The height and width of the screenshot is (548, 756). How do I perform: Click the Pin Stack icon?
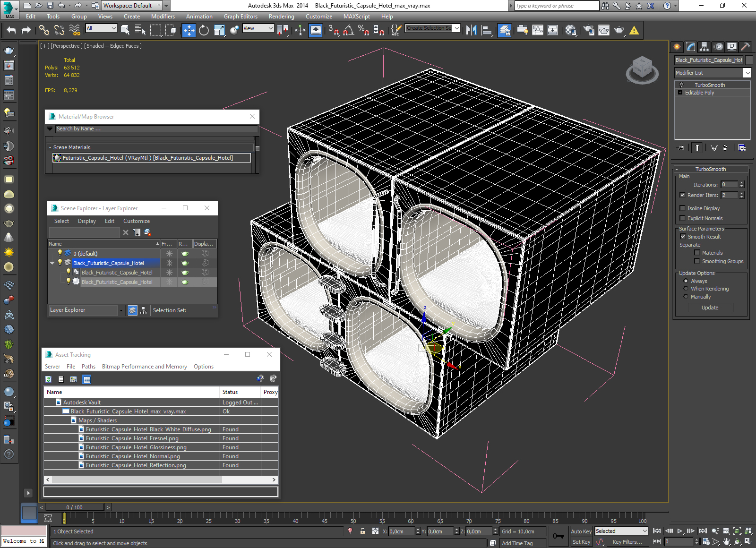tap(680, 148)
